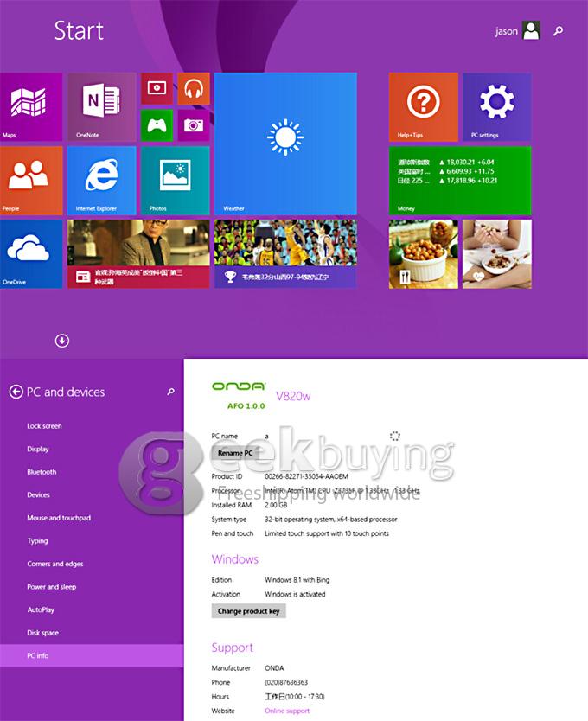Open the OneDrive tile
The height and width of the screenshot is (721, 588).
click(31, 254)
